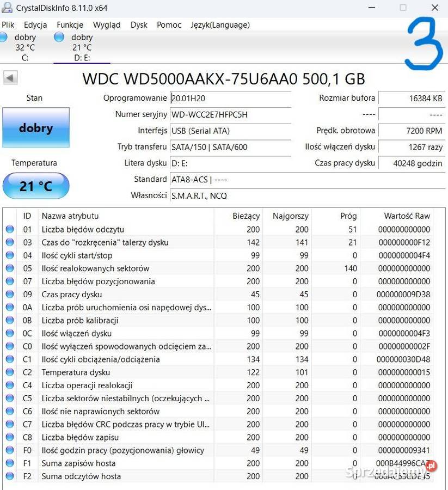
Task: Click the blue icon next to attribute F2
Action: tap(9, 476)
